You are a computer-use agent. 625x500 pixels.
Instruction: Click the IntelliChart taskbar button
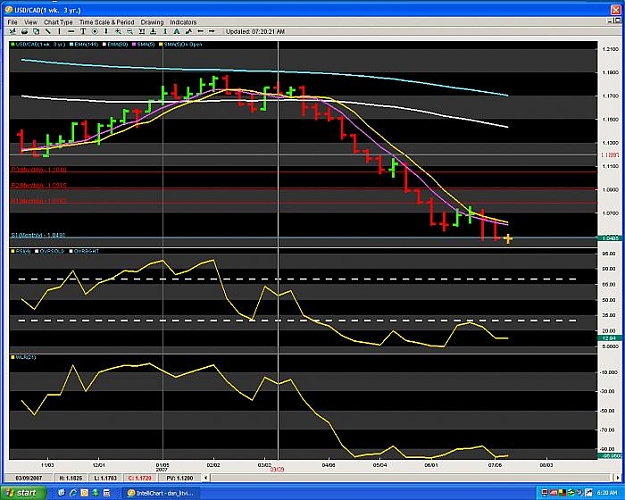click(x=161, y=493)
